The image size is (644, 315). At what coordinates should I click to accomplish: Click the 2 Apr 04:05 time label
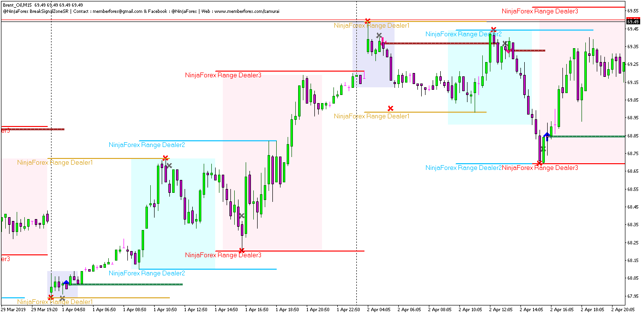pyautogui.click(x=379, y=309)
